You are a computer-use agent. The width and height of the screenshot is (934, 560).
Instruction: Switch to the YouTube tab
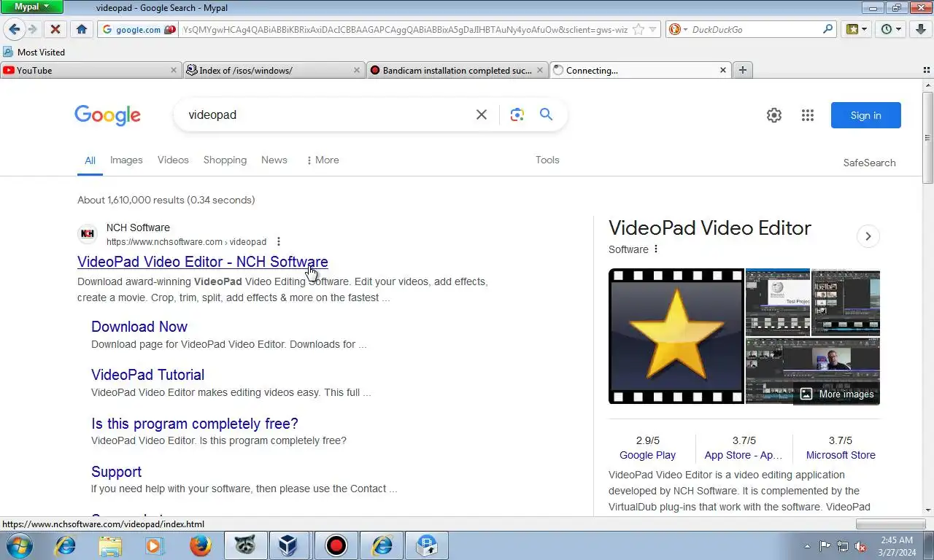(x=91, y=70)
